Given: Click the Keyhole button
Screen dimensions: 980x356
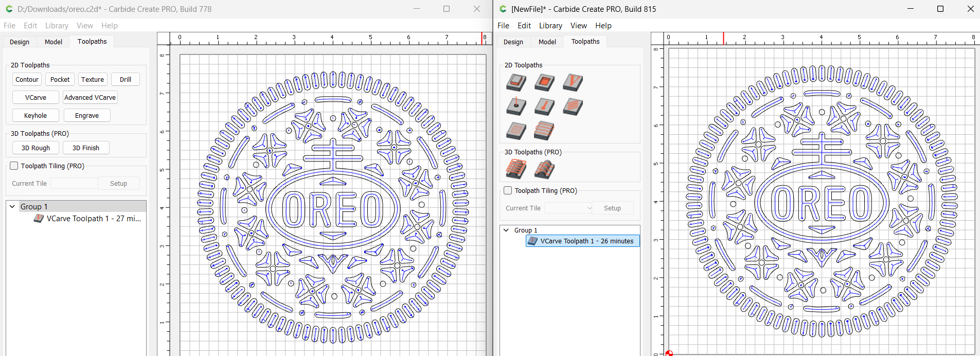Looking at the screenshot, I should 35,115.
